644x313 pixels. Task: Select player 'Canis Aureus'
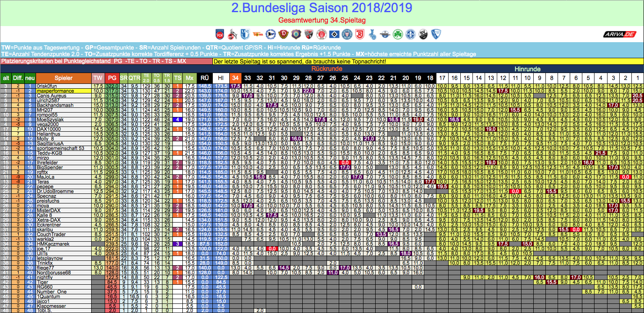[x=63, y=96]
